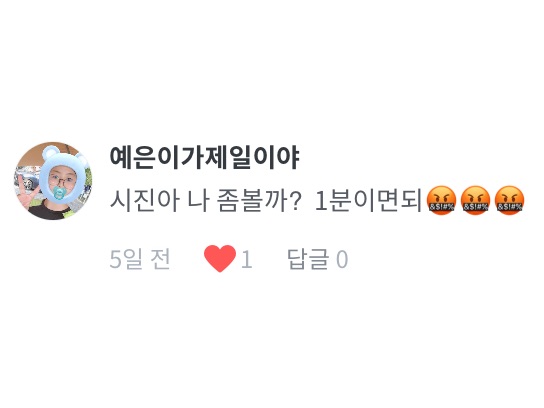The height and width of the screenshot is (408, 544).
Task: Click the phrase 1분이면되 in comment
Action: coord(368,201)
